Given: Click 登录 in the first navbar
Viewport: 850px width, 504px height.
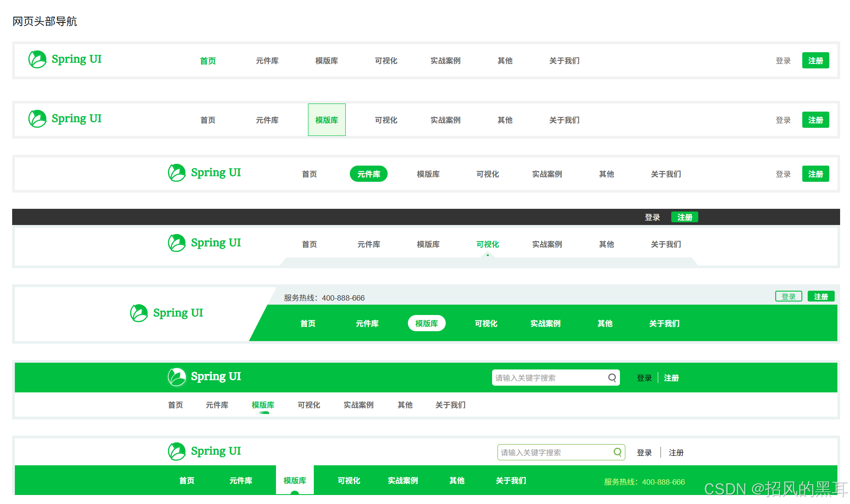Looking at the screenshot, I should click(x=783, y=61).
